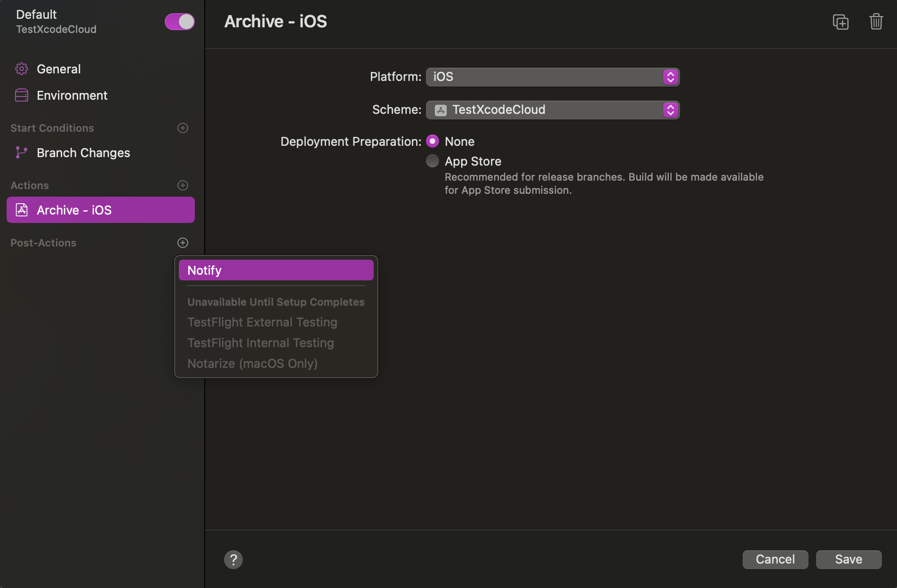Open the help question mark button
Screen dimensions: 897x588
click(233, 559)
